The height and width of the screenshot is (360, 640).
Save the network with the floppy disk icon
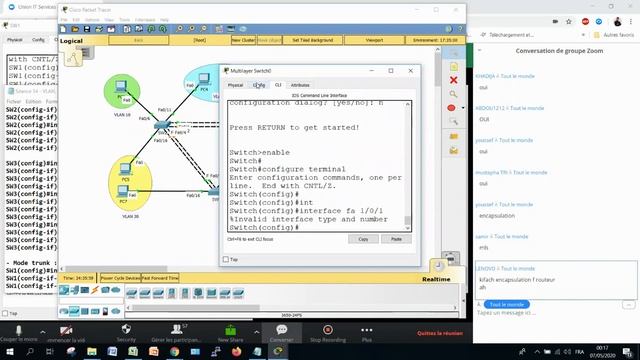(x=87, y=29)
